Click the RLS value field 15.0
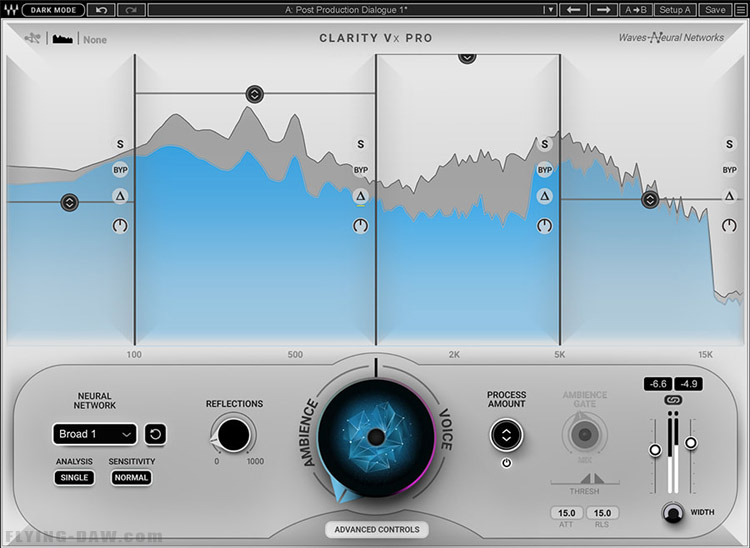Viewport: 750px width, 548px height. click(x=602, y=513)
